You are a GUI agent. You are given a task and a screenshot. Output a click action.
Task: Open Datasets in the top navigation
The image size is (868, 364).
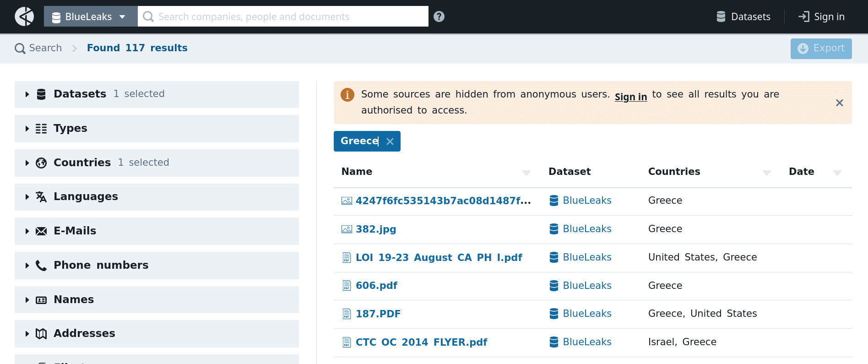pyautogui.click(x=743, y=16)
